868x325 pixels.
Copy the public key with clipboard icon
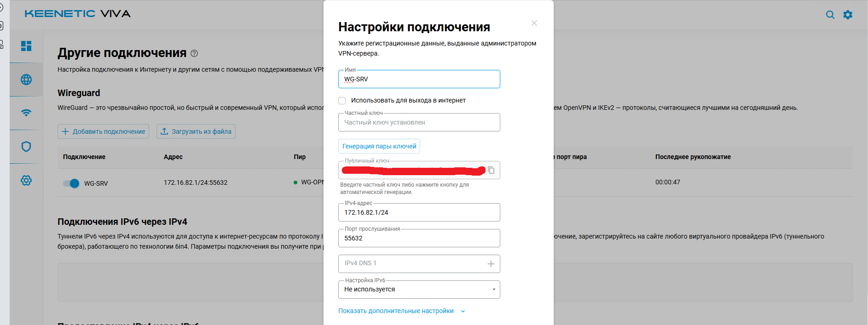[x=491, y=171]
